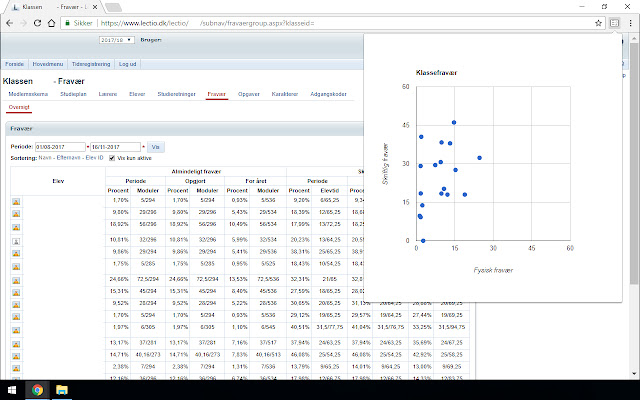Open the Studieplan tab
The height and width of the screenshot is (400, 640).
(x=73, y=93)
